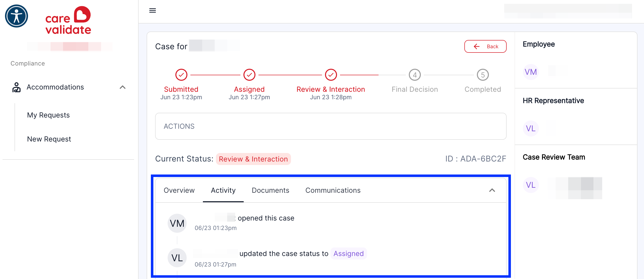Click the Submitted step checkmark

pos(181,75)
